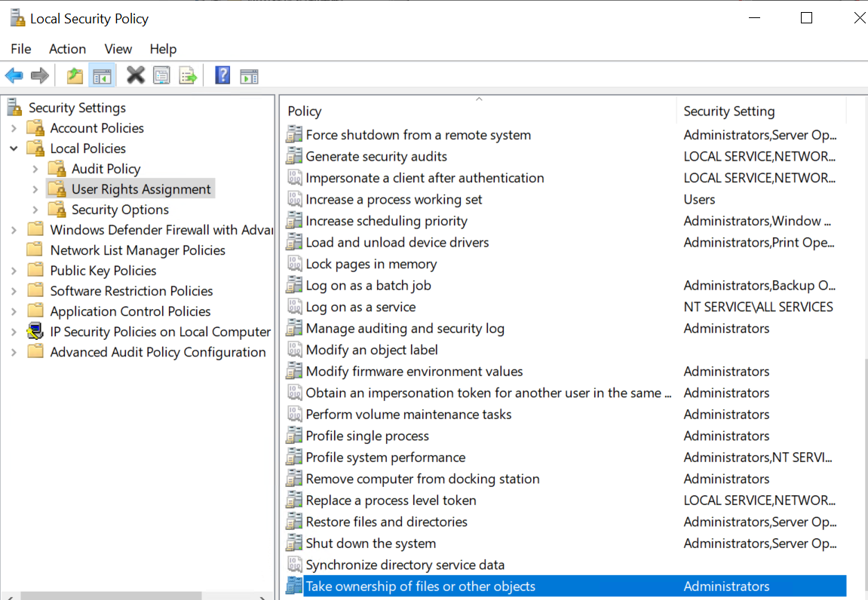The height and width of the screenshot is (600, 868).
Task: Click icon beside Profile single process
Action: tap(294, 436)
